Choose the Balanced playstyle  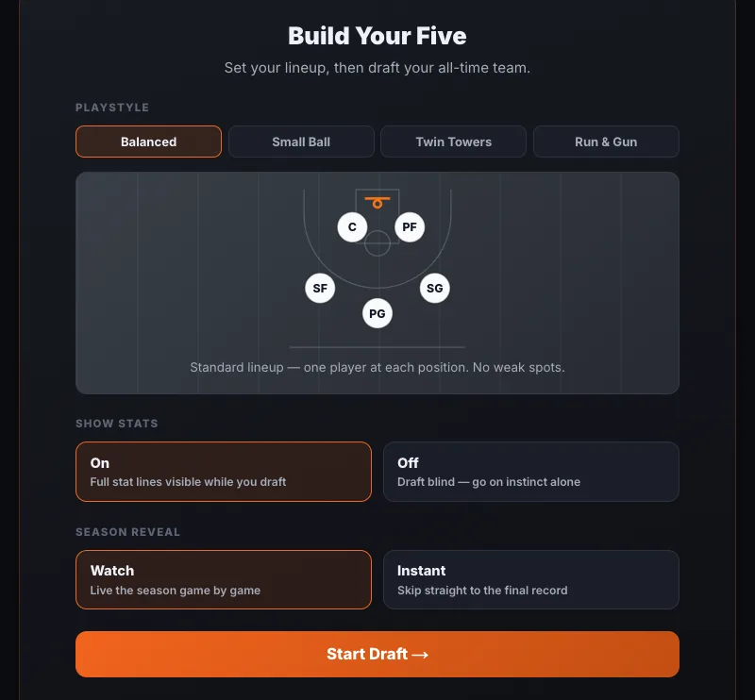(148, 142)
